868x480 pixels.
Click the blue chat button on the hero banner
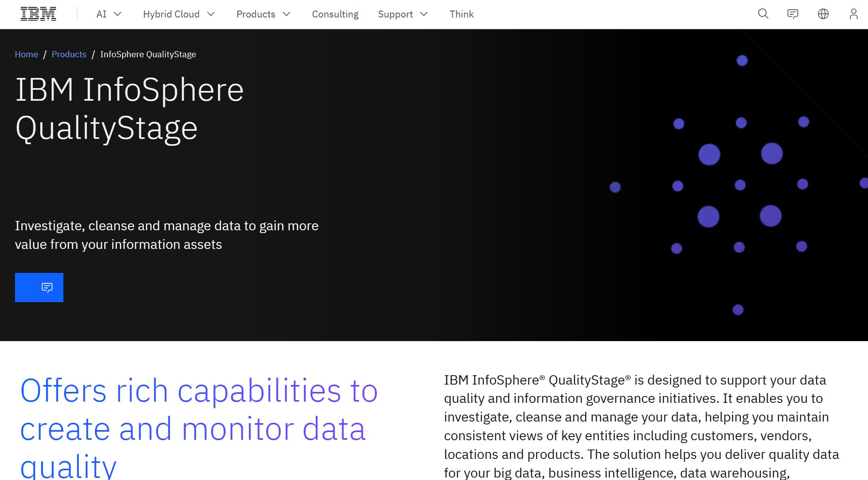39,287
